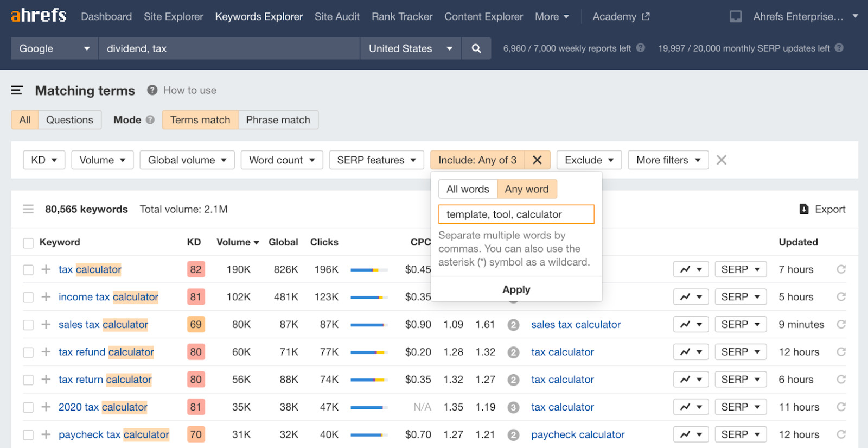
Task: Tick the checkbox for tax calculator
Action: click(x=28, y=270)
